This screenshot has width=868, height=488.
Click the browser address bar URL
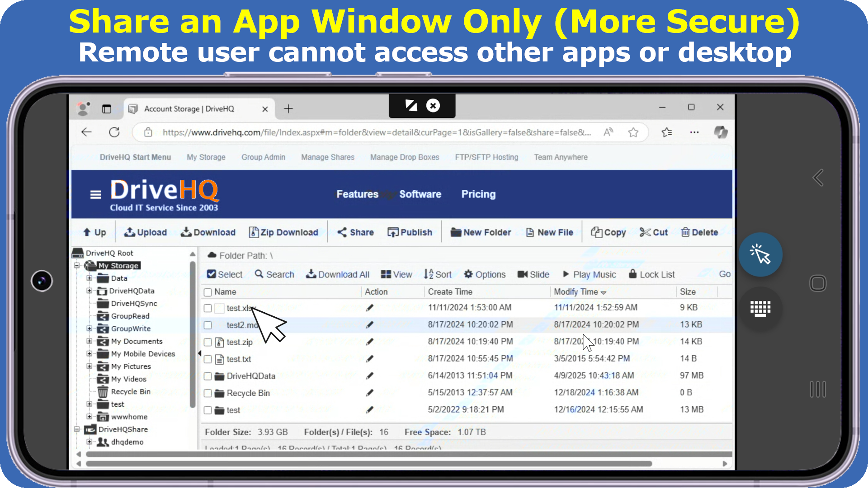[376, 132]
